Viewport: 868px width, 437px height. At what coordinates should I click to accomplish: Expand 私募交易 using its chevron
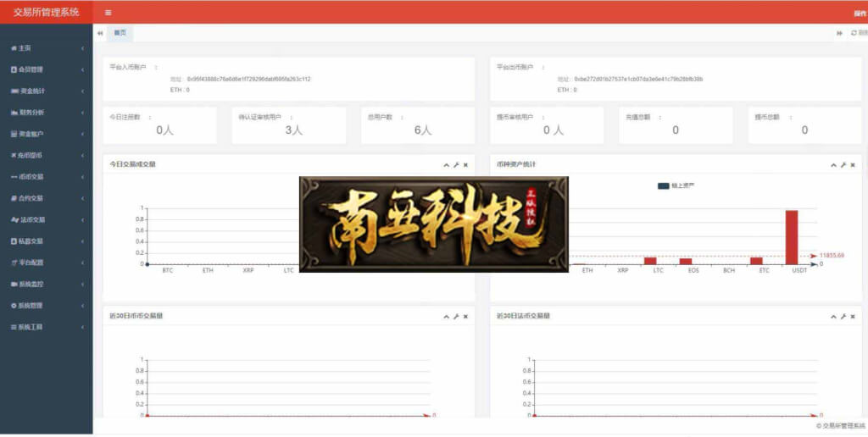pos(82,241)
